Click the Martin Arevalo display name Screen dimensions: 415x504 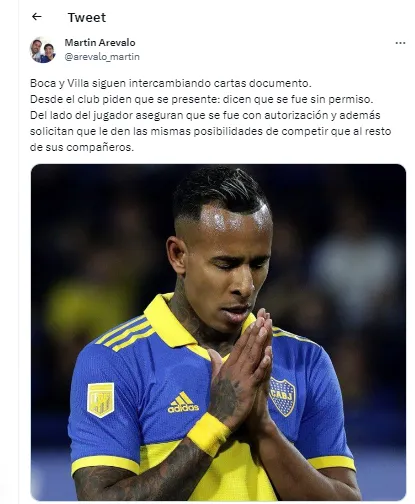pyautogui.click(x=100, y=42)
